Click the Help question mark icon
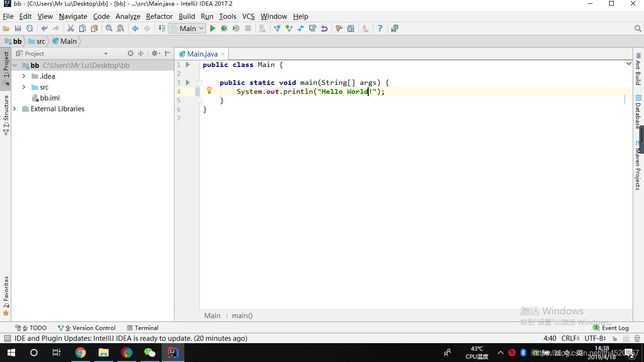The width and height of the screenshot is (644, 362). [x=380, y=29]
